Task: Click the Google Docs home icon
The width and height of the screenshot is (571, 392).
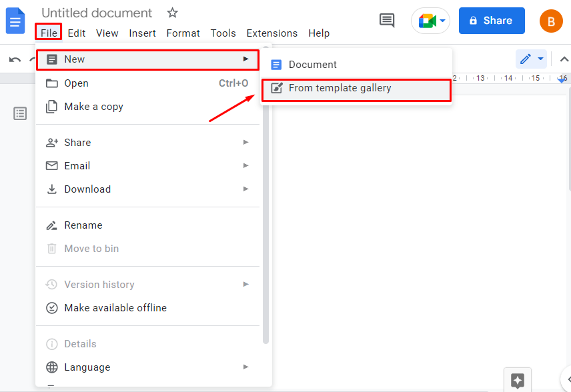Action: 15,22
